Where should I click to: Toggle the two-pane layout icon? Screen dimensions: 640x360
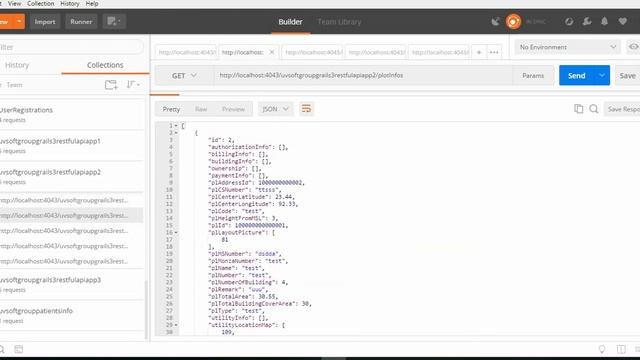click(621, 349)
